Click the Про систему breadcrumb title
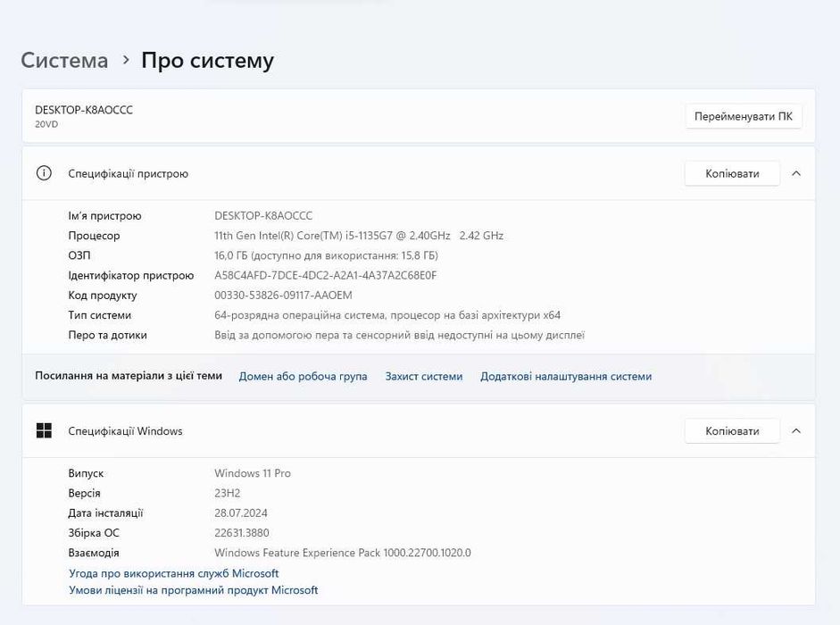840x625 pixels. (207, 61)
